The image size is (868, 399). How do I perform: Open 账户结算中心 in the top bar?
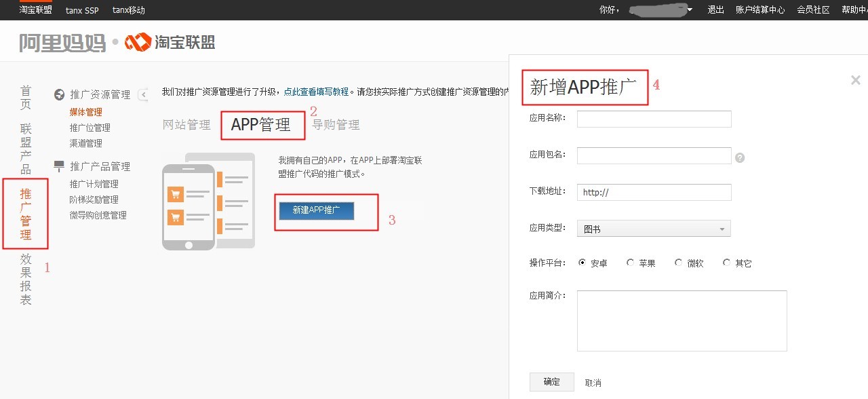[760, 10]
